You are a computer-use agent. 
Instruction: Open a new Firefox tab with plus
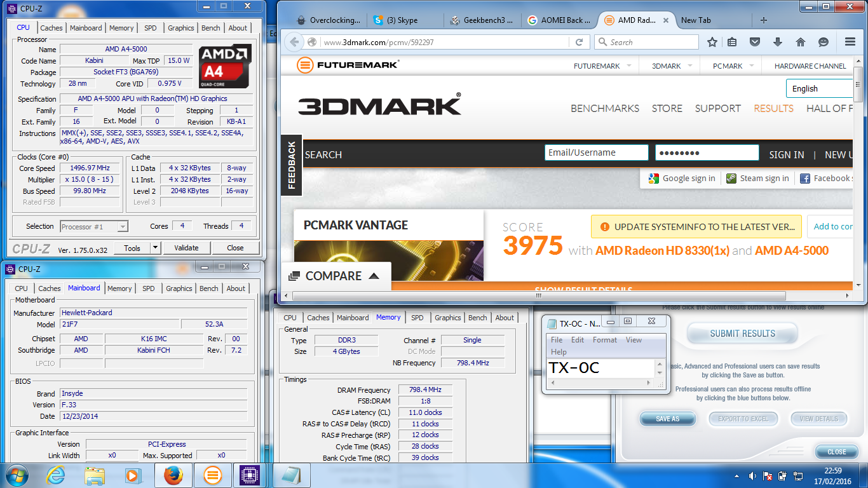(x=764, y=20)
